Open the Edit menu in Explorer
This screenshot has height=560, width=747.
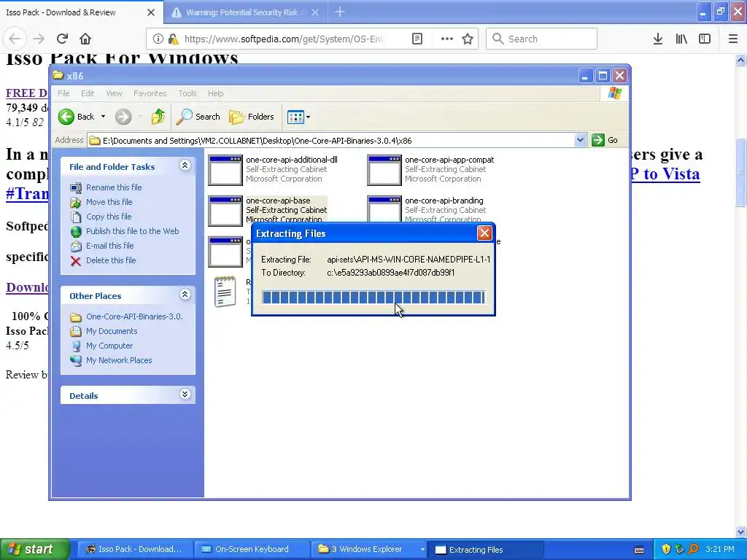pos(88,93)
